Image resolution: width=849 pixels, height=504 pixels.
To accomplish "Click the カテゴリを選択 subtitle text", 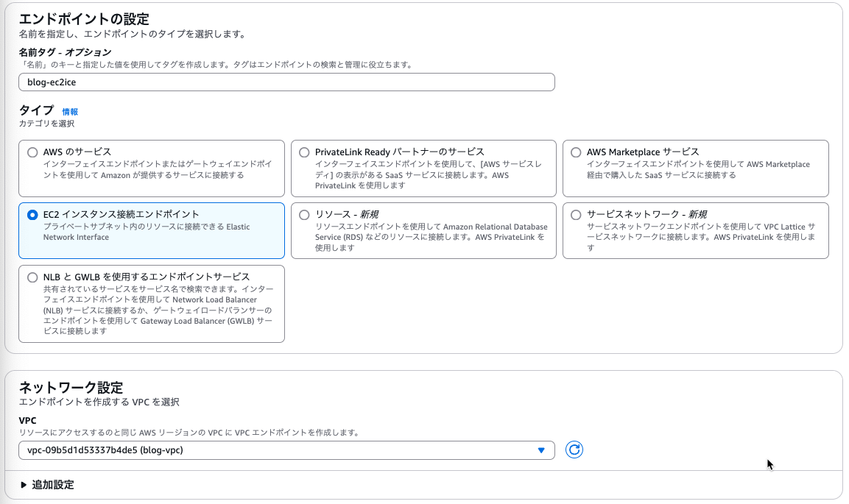I will click(46, 124).
